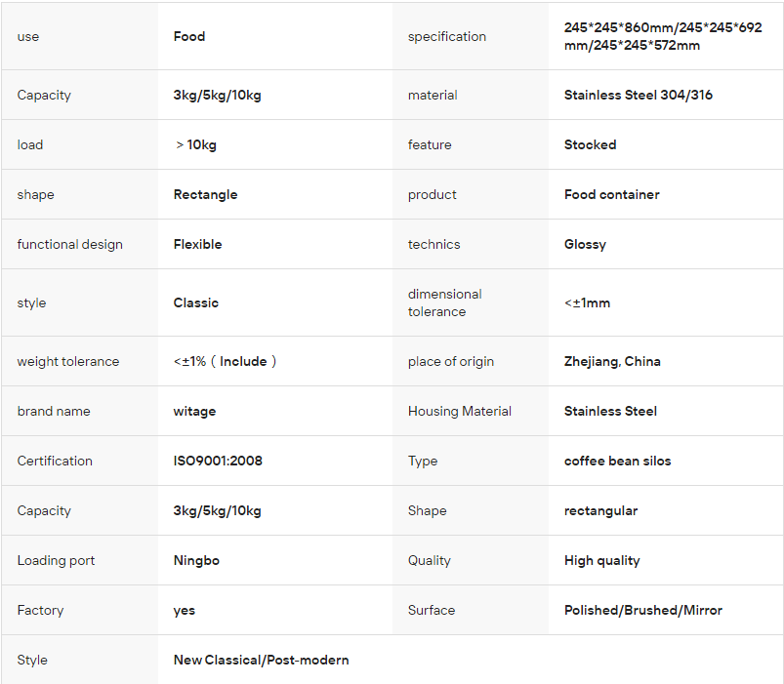Select the Rectangle shape value
Image resolution: width=784 pixels, height=684 pixels.
(x=205, y=195)
